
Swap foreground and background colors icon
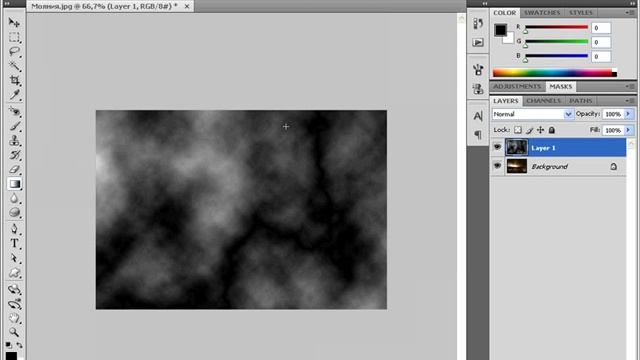(19, 345)
